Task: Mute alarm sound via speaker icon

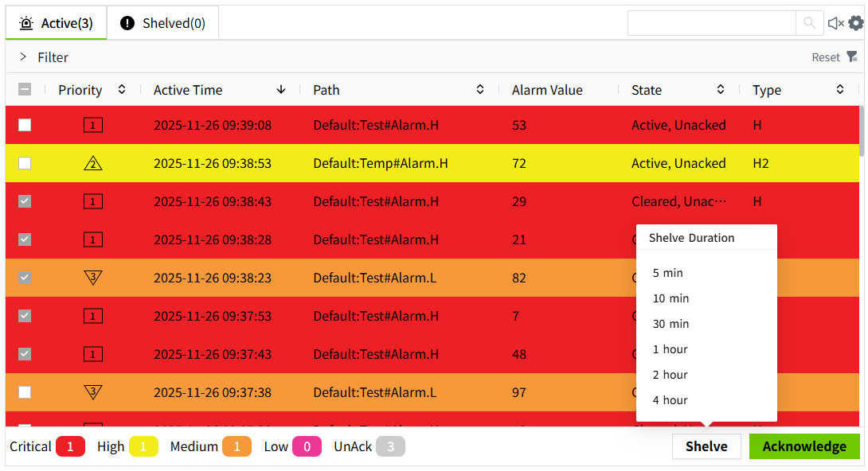Action: tap(835, 23)
